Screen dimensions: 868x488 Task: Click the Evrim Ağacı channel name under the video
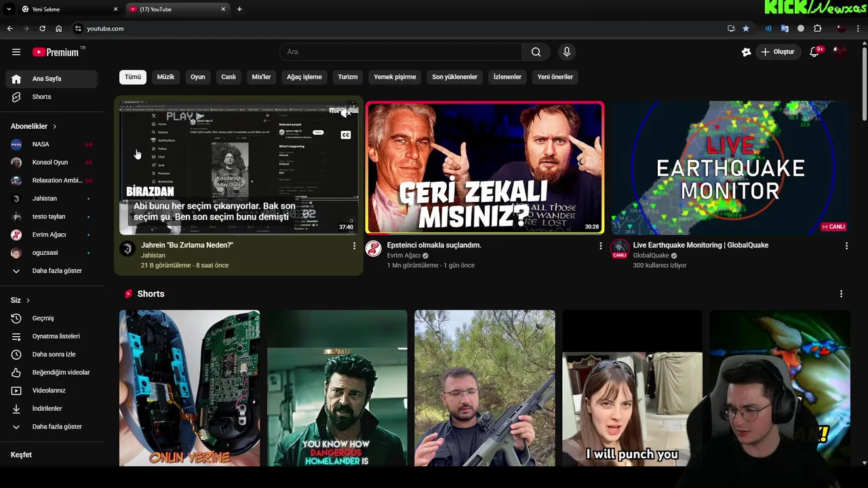(x=403, y=256)
